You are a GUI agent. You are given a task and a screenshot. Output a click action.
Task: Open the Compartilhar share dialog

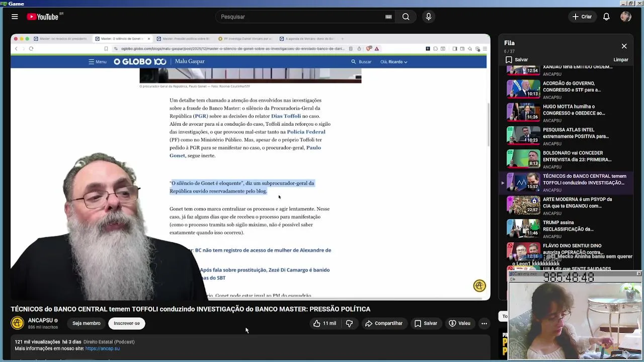pos(384,323)
